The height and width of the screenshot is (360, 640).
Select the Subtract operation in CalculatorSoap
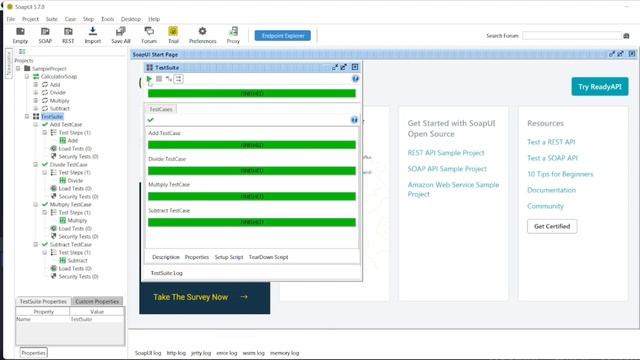pyautogui.click(x=60, y=109)
